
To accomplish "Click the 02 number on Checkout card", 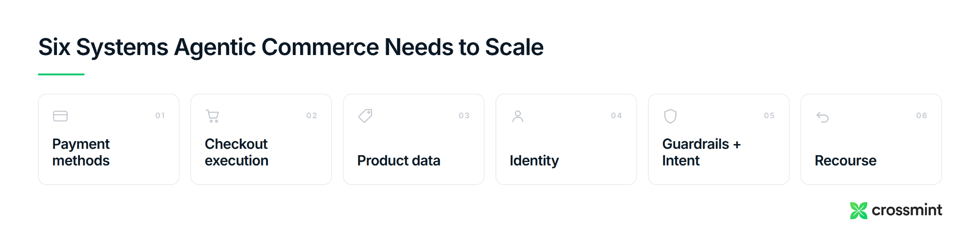I will pyautogui.click(x=312, y=115).
